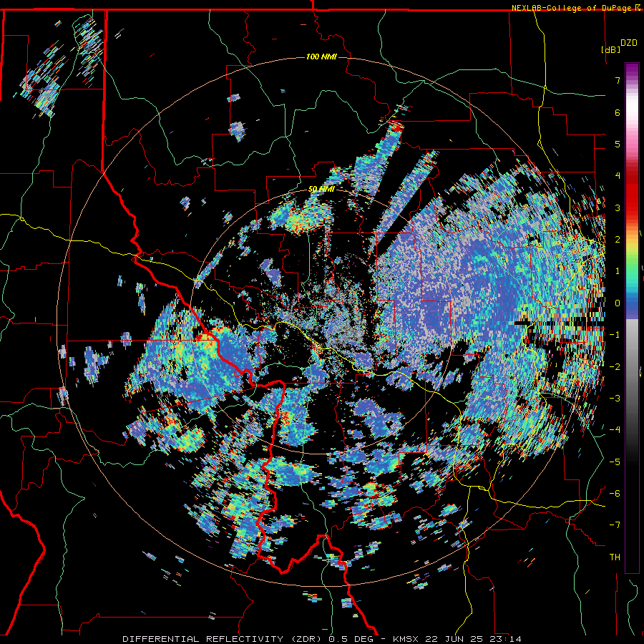Click the -2 value on ZDR scale
The width and height of the screenshot is (644, 644).
pos(615,366)
